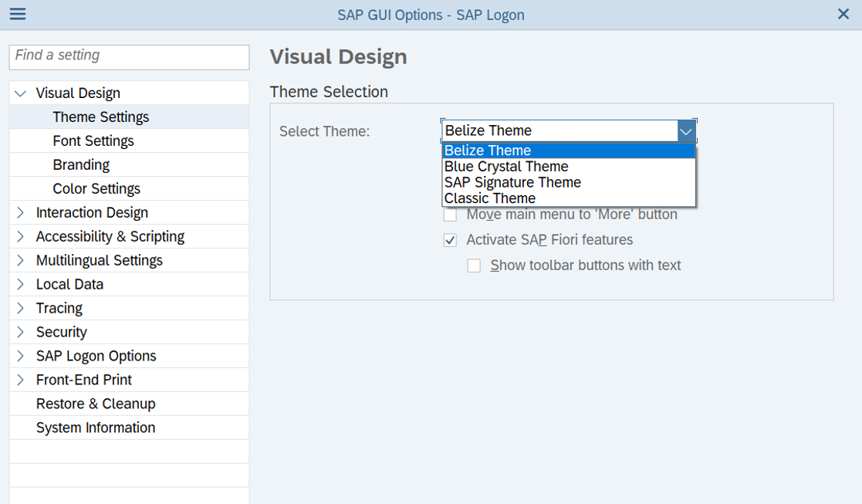Viewport: 862px width, 504px height.
Task: Select the SAP Logon Options label
Action: coord(96,356)
